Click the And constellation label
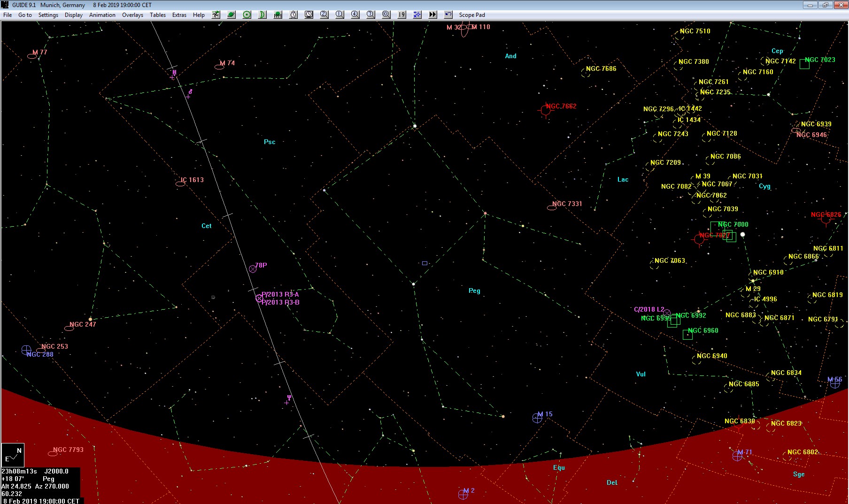The width and height of the screenshot is (849, 504). [x=510, y=56]
